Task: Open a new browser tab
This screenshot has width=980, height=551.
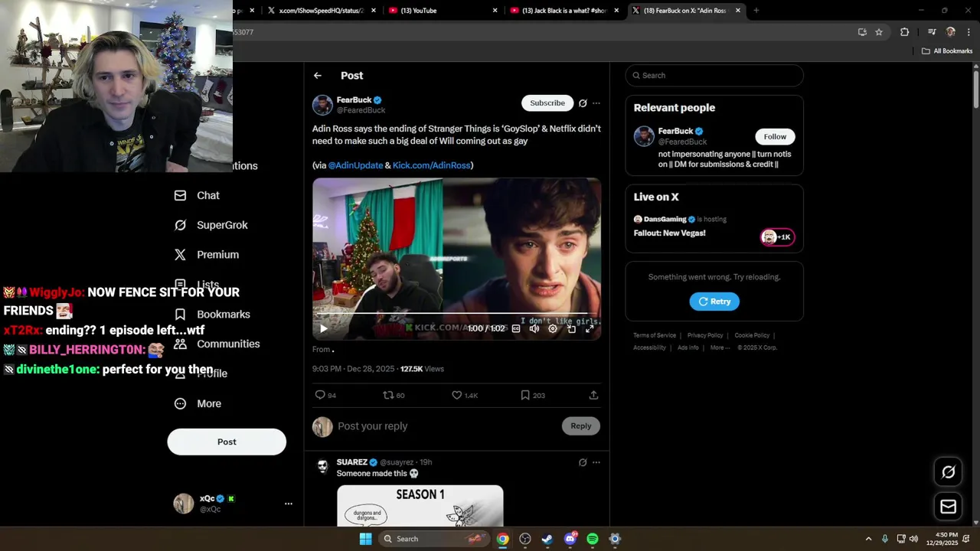Action: (x=756, y=11)
